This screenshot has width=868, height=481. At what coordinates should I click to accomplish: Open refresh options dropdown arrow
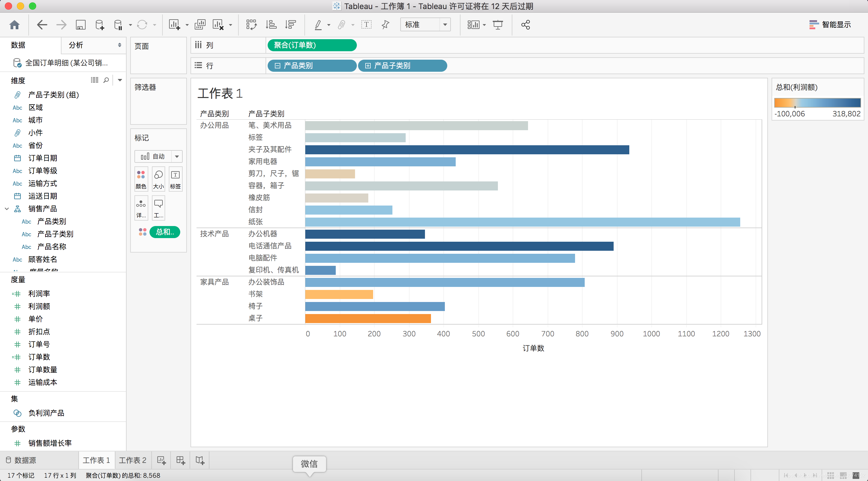[155, 25]
